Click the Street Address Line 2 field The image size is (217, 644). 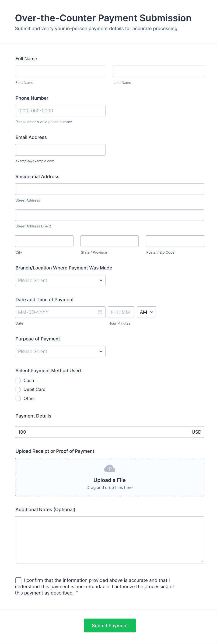[x=109, y=215]
